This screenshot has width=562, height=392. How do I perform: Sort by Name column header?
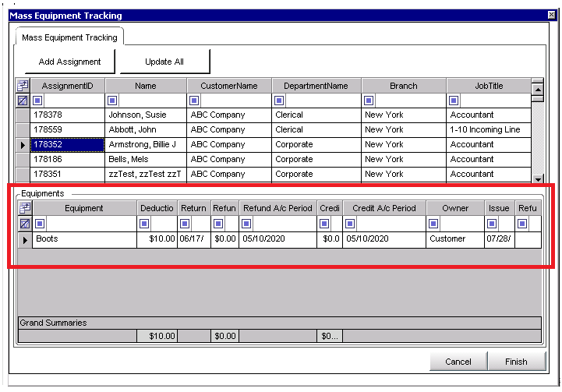(x=146, y=86)
